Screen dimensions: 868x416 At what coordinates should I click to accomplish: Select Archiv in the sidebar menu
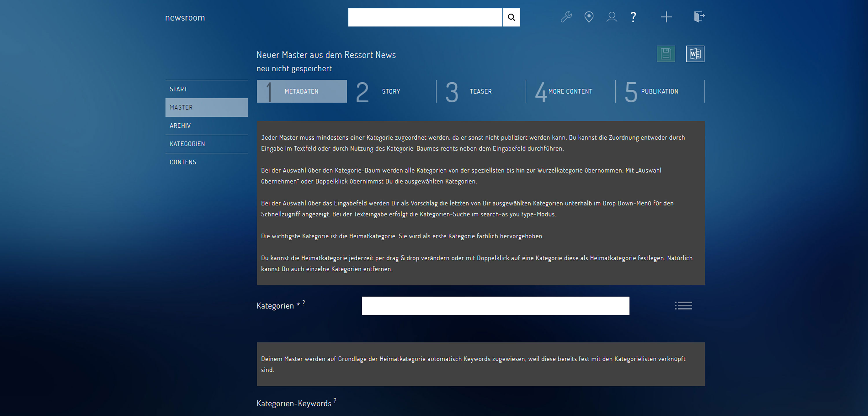coord(180,126)
